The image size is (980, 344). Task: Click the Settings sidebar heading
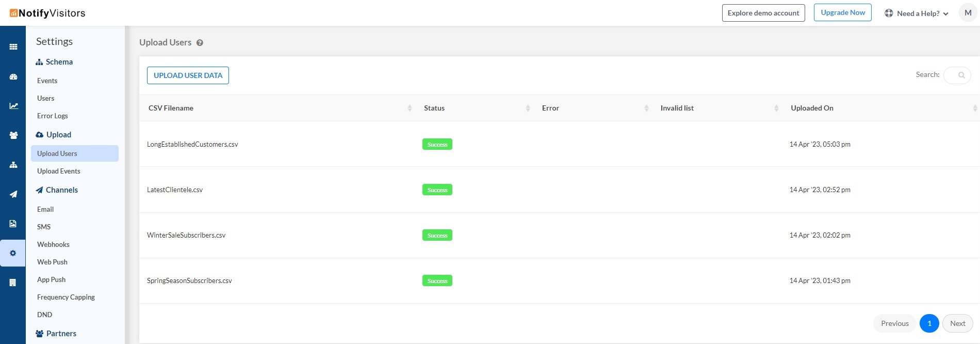54,41
